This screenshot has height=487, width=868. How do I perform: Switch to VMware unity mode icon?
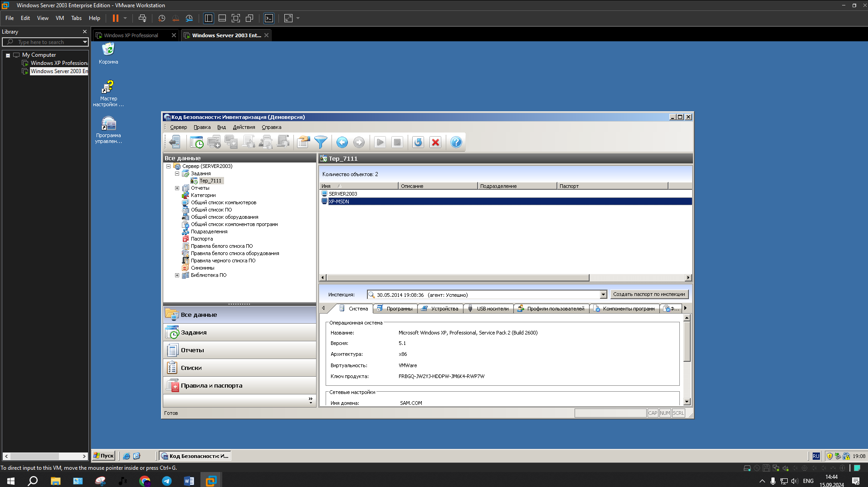click(x=249, y=18)
